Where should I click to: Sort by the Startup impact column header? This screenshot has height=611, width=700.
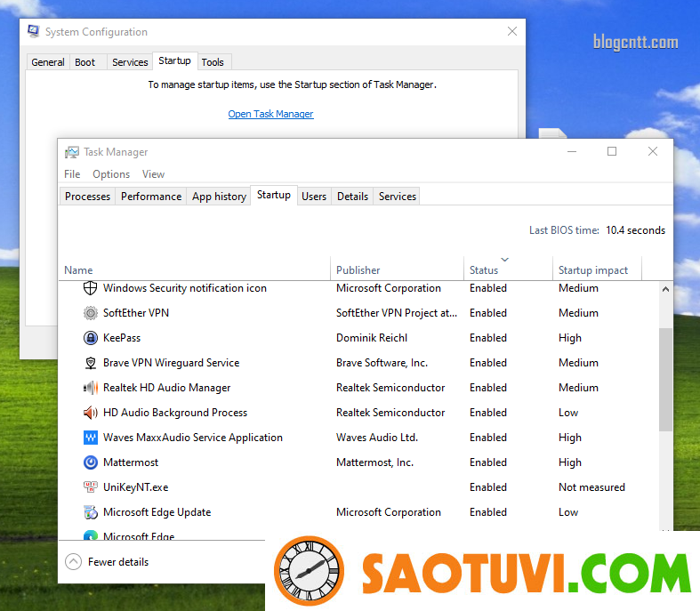tap(592, 269)
